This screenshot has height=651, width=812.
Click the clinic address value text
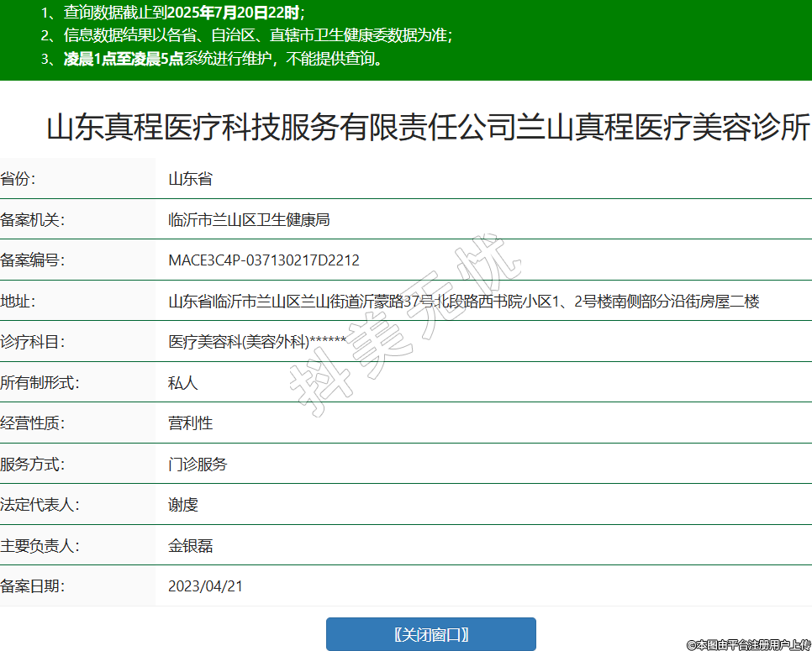pos(464,302)
